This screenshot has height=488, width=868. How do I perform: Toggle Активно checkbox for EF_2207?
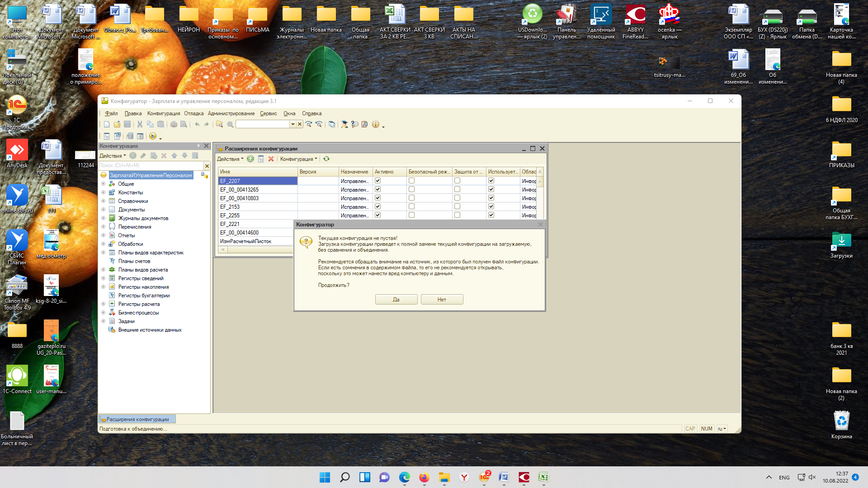tap(378, 181)
